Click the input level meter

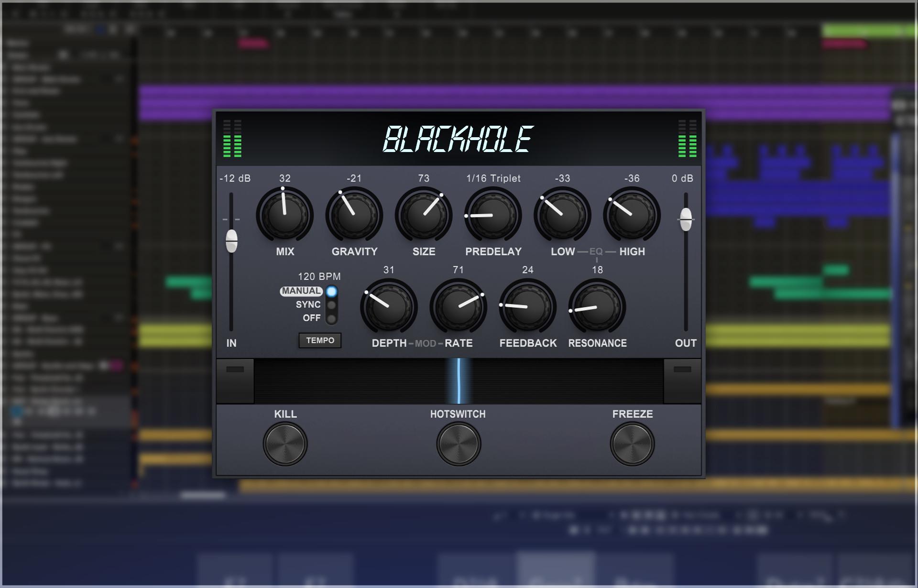[232, 139]
